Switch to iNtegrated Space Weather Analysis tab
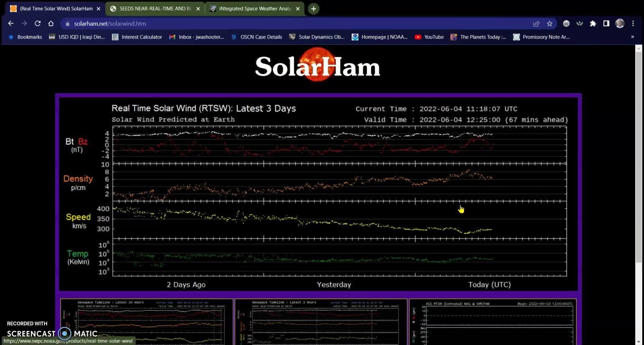The image size is (644, 345). point(254,8)
